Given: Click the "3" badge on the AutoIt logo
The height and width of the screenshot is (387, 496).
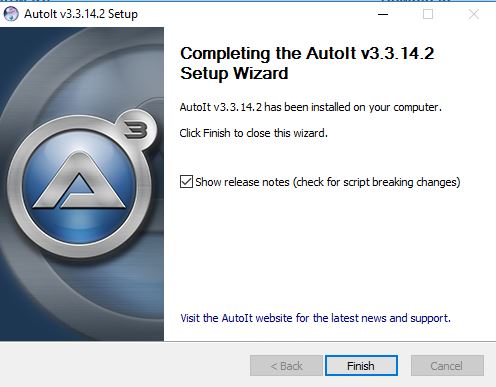Looking at the screenshot, I should tap(136, 129).
